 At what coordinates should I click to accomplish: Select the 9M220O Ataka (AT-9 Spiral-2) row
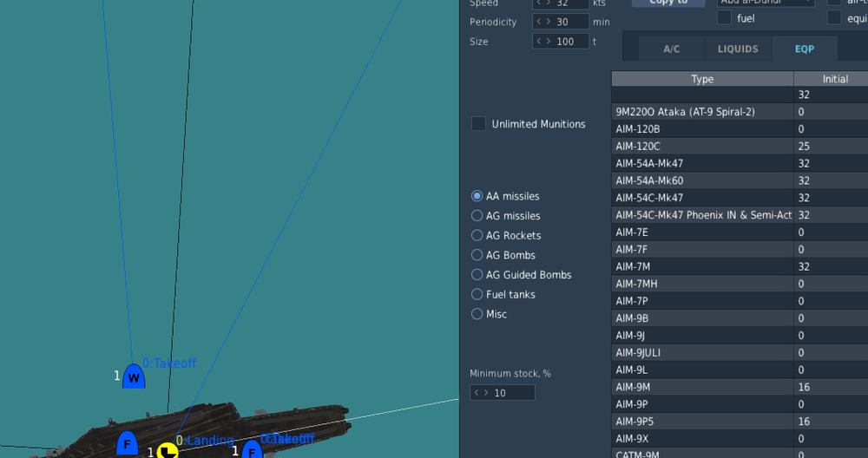[x=740, y=112]
